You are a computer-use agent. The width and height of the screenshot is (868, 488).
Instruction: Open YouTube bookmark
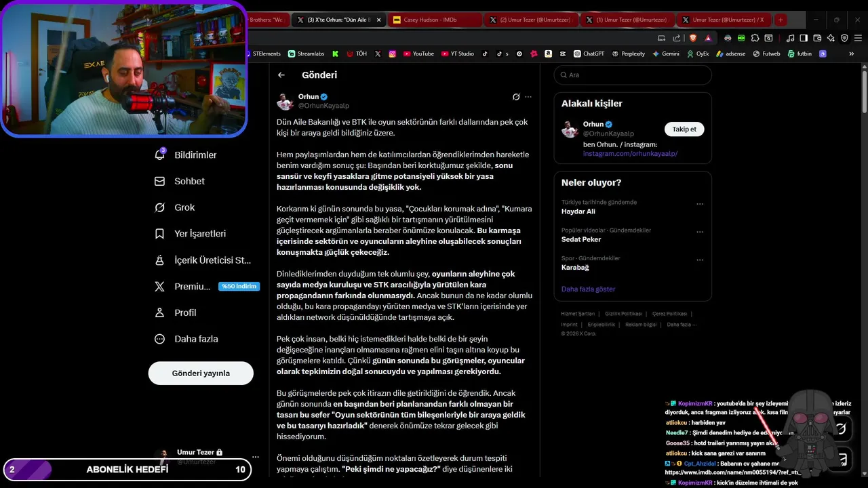418,54
